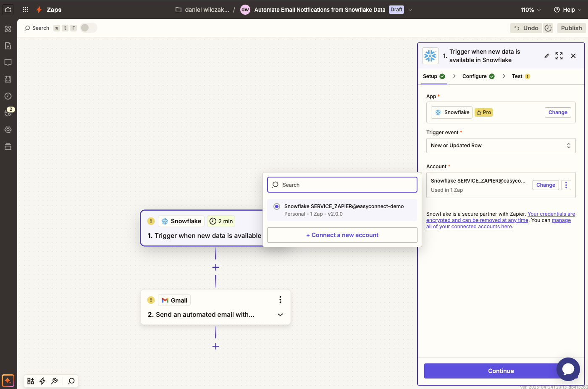Open the sidebar calendar icon

coord(8,79)
